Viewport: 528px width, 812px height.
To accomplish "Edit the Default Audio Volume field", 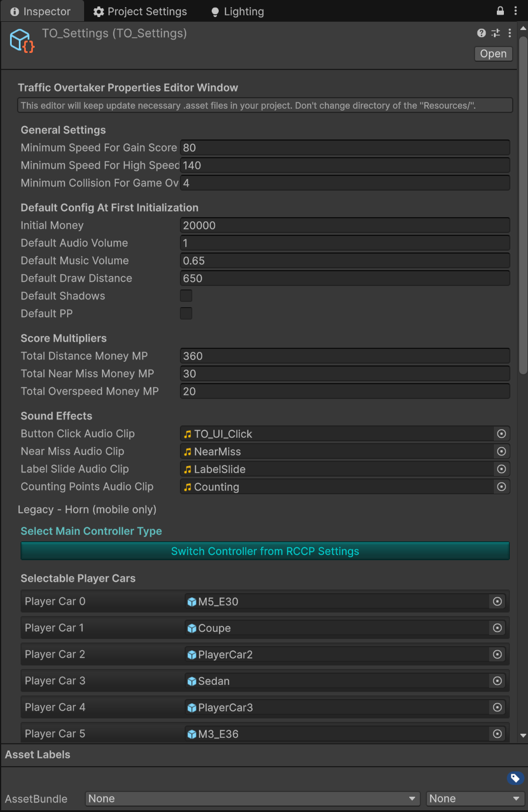I will click(x=345, y=243).
